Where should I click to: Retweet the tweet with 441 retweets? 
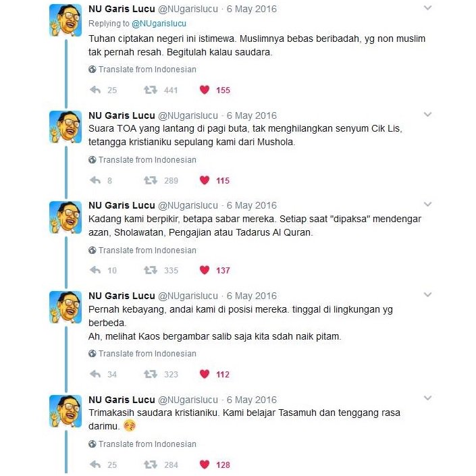pyautogui.click(x=151, y=90)
